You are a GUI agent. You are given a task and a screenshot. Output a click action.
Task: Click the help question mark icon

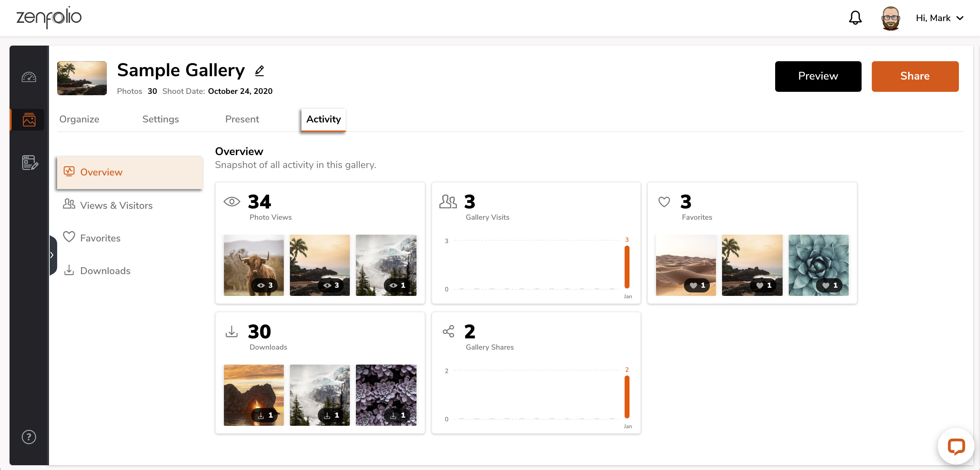(x=28, y=437)
